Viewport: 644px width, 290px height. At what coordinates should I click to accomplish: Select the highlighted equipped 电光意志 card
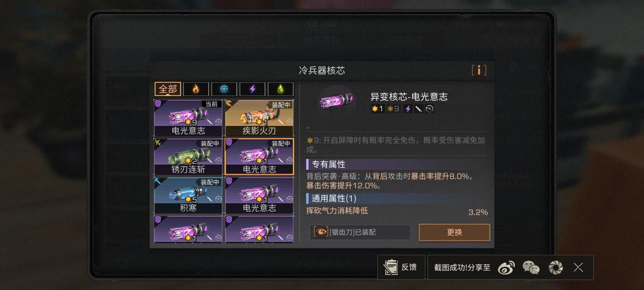tap(260, 157)
